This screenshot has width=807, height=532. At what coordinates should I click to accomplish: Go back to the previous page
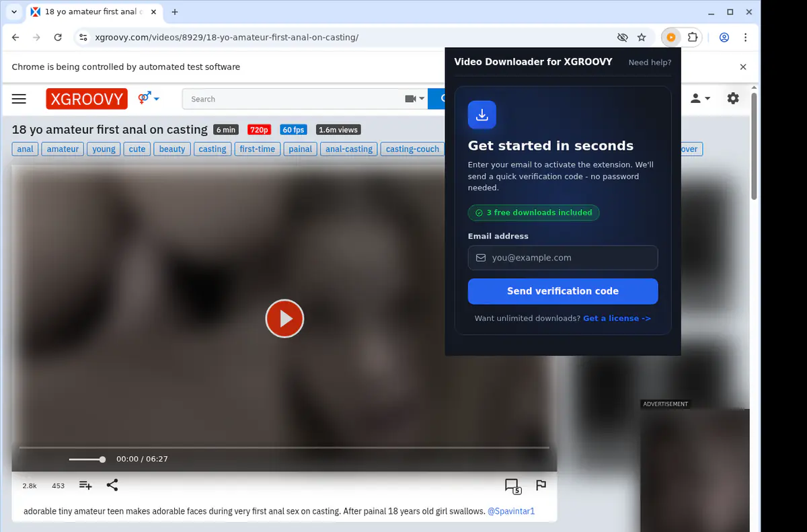[x=15, y=38]
